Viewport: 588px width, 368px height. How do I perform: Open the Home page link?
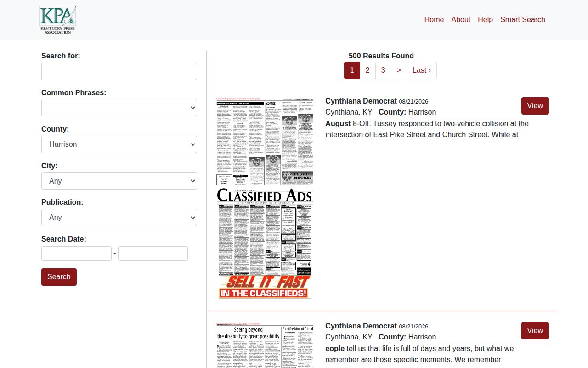click(x=434, y=19)
